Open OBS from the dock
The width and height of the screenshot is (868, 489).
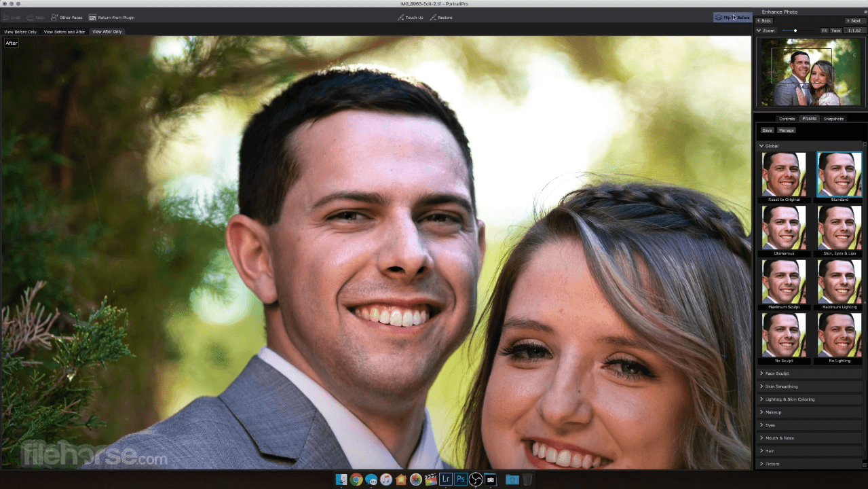coord(476,479)
